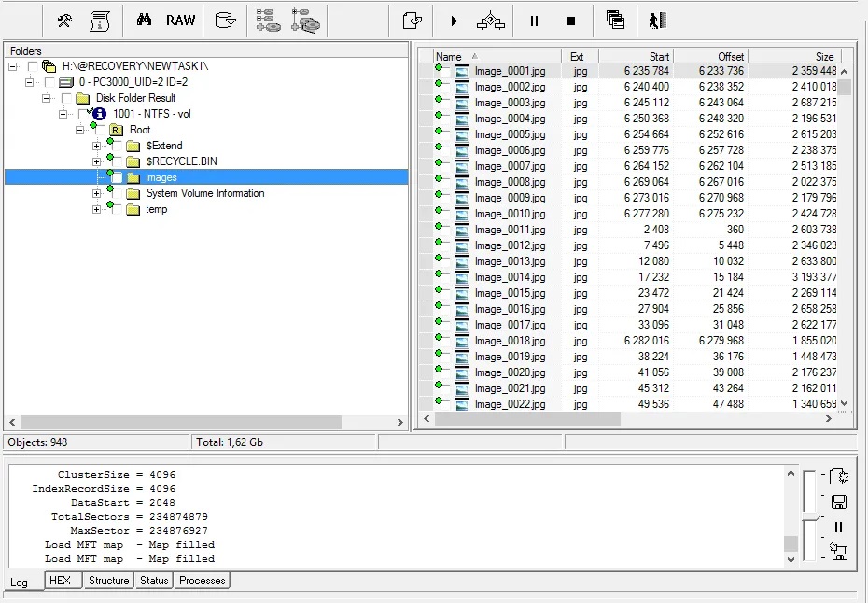The width and height of the screenshot is (868, 603).
Task: Click the save log floppy disk icon
Action: click(838, 502)
